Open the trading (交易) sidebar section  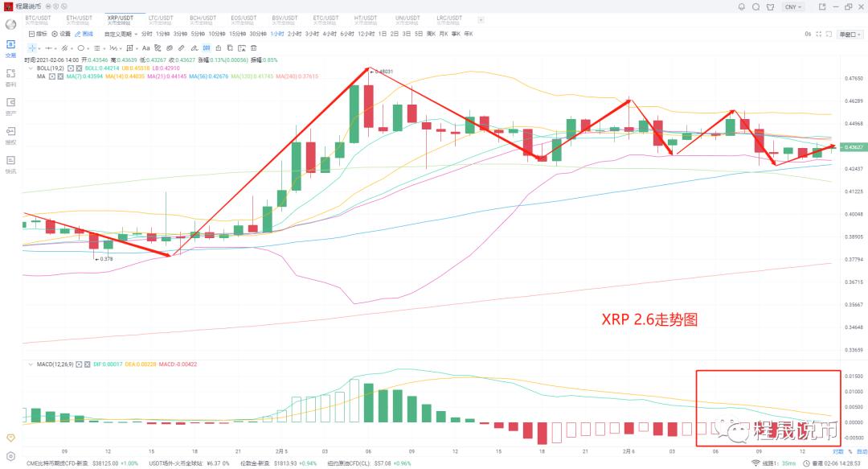coord(10,48)
